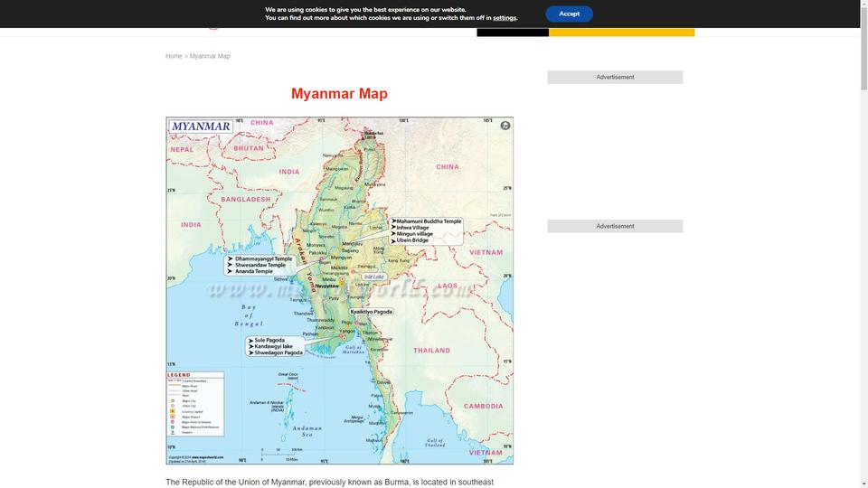Click the page vertical scrollbar thumb
This screenshot has height=488, width=868.
pyautogui.click(x=864, y=47)
